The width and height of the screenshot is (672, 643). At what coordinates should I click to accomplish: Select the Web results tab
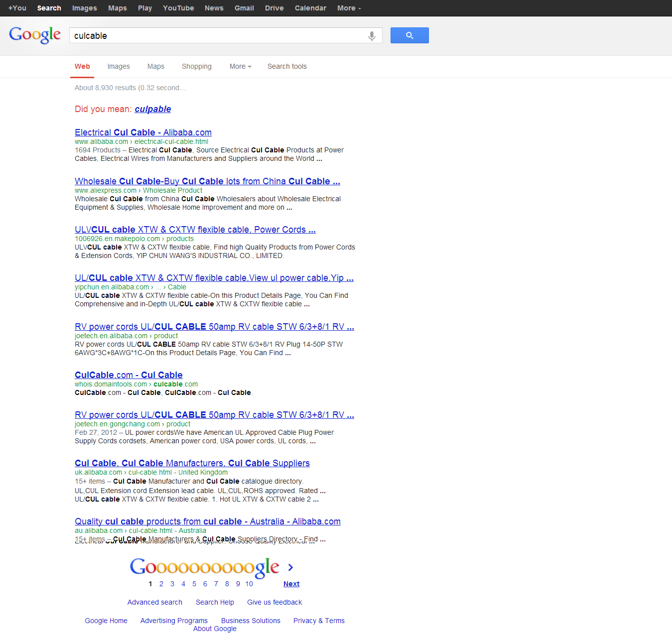(x=82, y=66)
